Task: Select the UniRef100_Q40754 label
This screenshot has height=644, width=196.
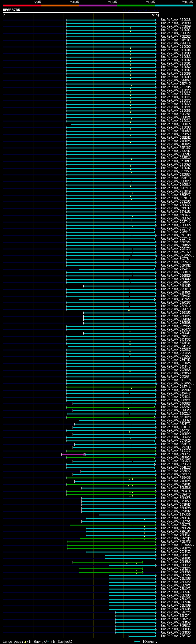Action: [176, 430]
